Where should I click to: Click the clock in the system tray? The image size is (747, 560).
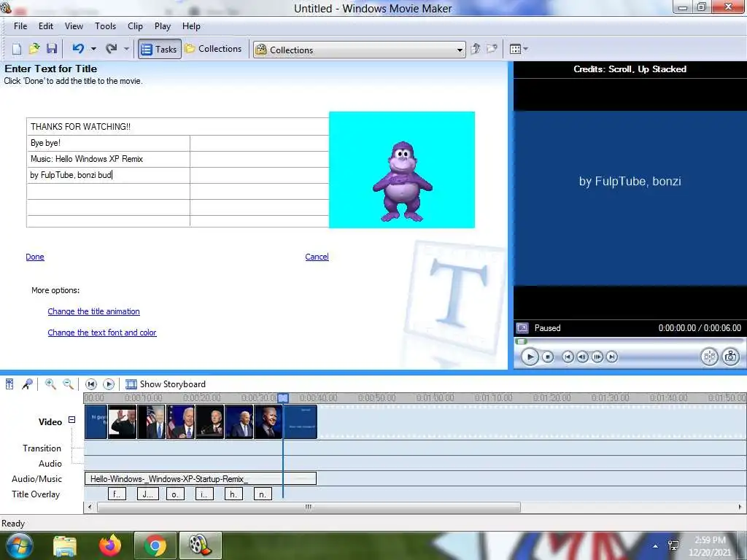pyautogui.click(x=710, y=546)
